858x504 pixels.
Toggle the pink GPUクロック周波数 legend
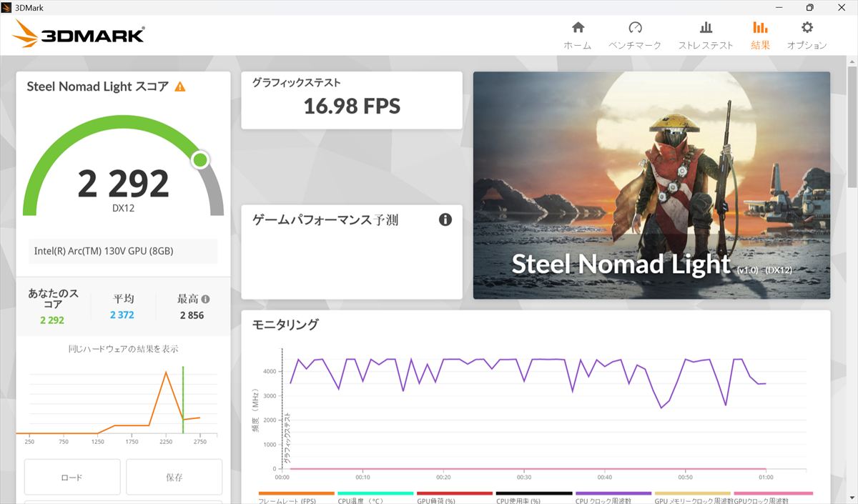774,498
